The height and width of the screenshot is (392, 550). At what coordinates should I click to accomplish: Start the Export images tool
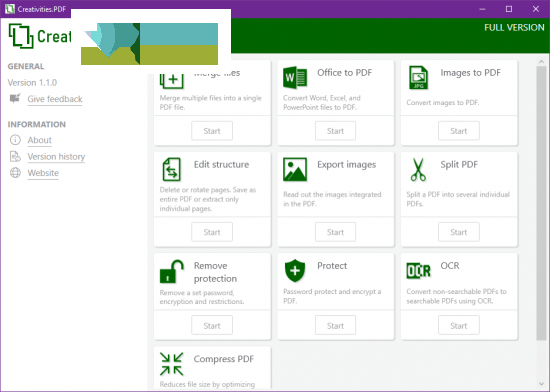coord(335,232)
